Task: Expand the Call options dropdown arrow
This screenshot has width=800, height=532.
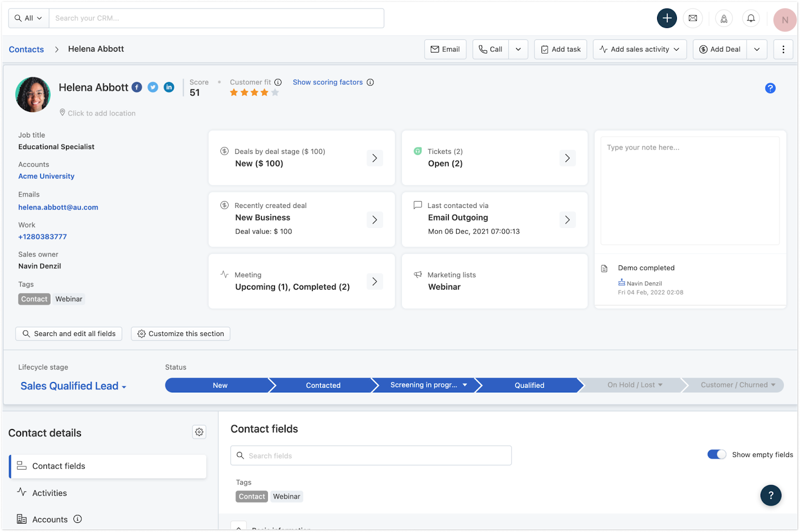Action: pyautogui.click(x=518, y=49)
